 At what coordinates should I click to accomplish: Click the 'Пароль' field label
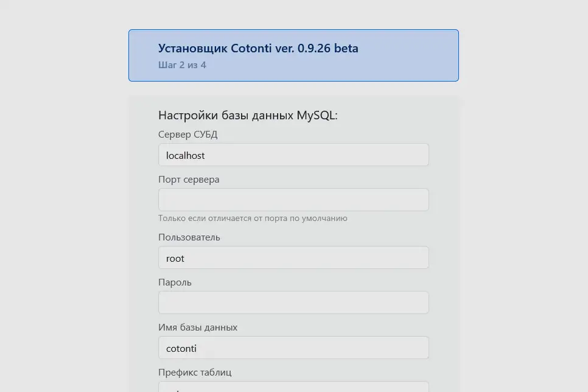coord(175,282)
